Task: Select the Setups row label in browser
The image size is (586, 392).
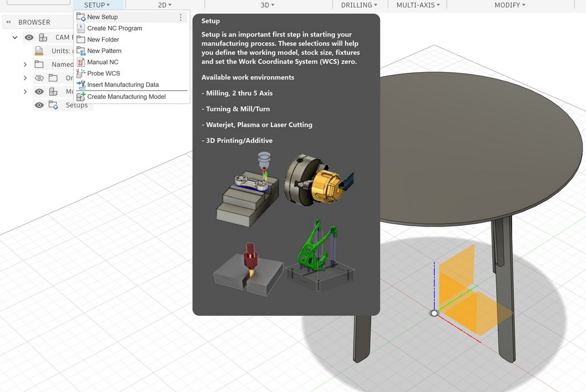Action: [x=77, y=105]
